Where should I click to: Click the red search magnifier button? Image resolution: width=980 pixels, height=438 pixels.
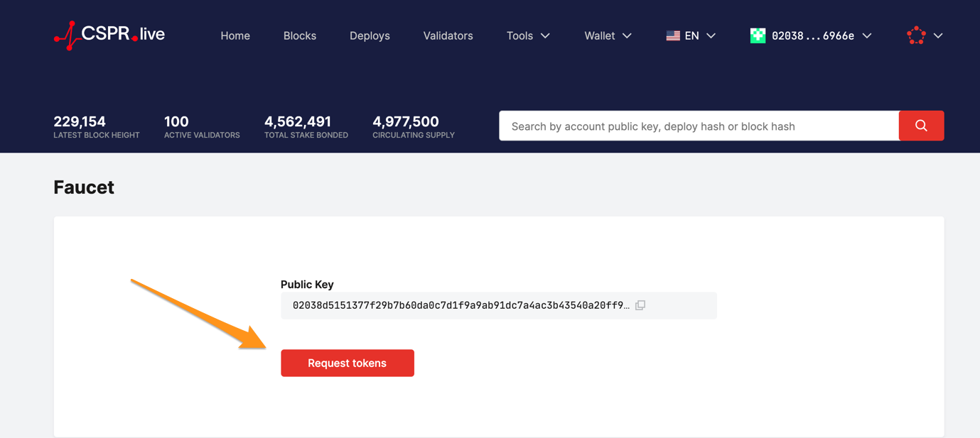(921, 126)
